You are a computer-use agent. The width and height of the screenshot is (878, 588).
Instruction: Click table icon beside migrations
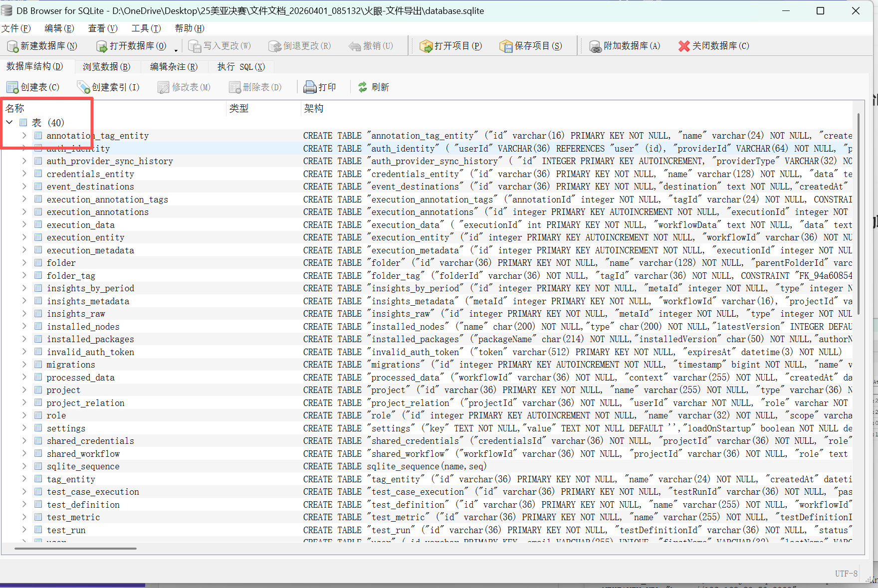[38, 365]
